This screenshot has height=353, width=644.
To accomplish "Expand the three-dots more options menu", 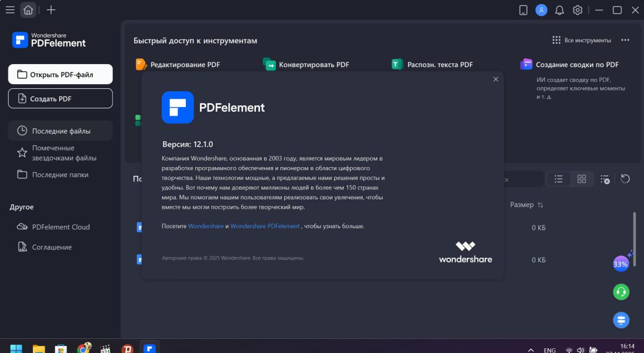I will tap(625, 40).
